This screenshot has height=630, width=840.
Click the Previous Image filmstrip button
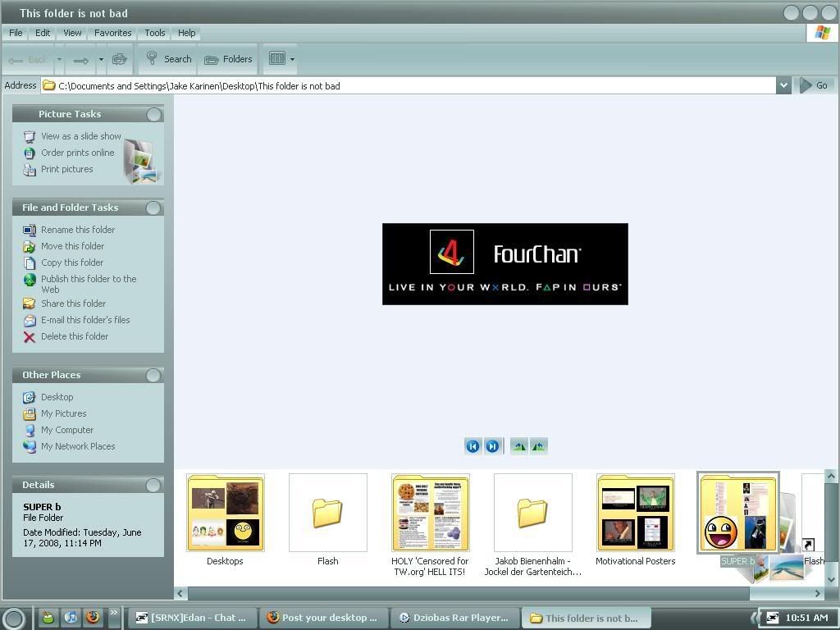pyautogui.click(x=472, y=446)
